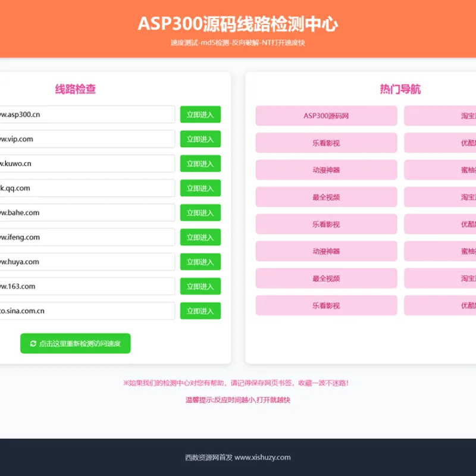
Task: Open the kuwo.cn line via 立即进入
Action: coord(201,164)
